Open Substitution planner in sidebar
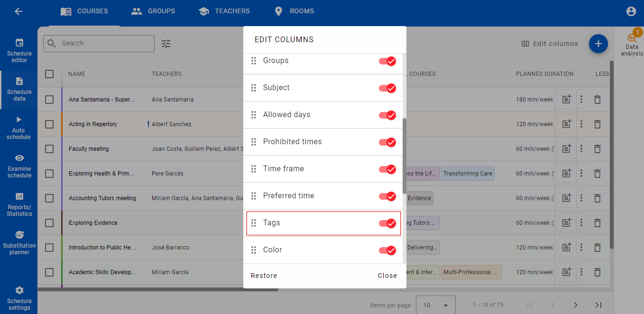Viewport: 644px width, 314px height. 19,243
